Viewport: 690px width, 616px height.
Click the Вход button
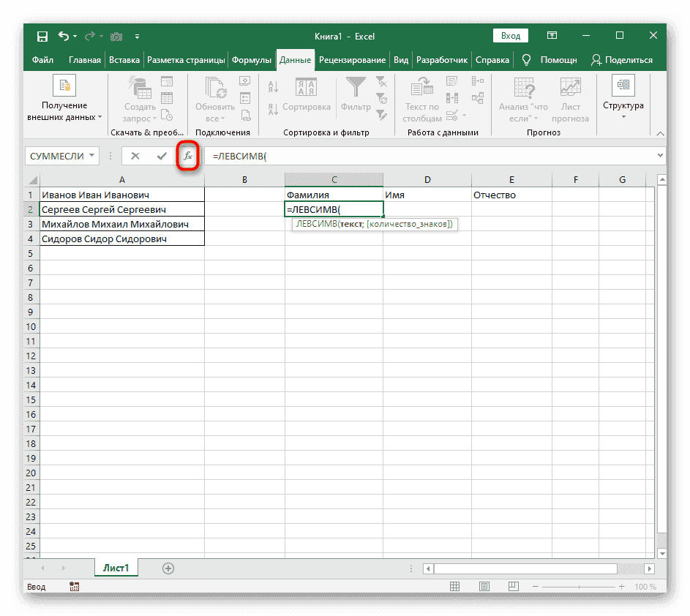tap(510, 35)
